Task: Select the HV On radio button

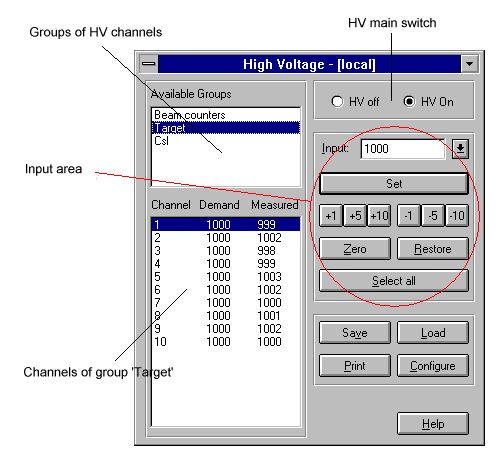Action: [409, 101]
